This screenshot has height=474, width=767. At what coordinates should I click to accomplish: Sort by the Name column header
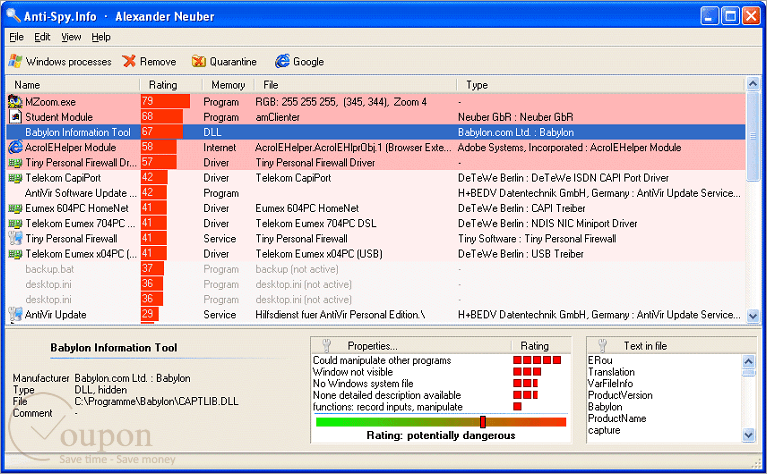73,85
